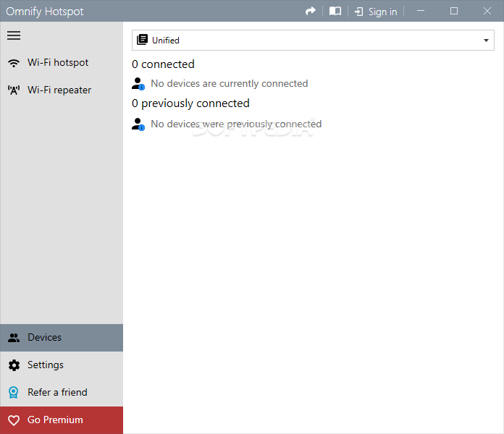Minimize the Omnify Hotspot window
504x434 pixels.
421,12
